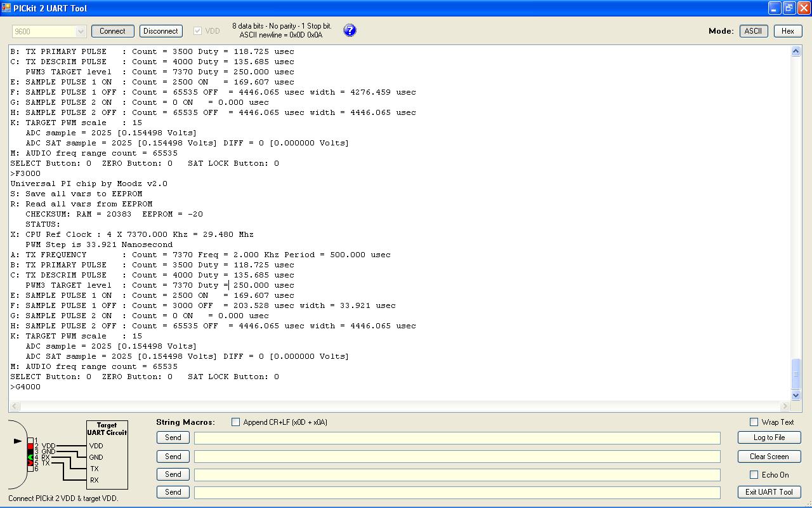
Task: Click the green RX pin indicator
Action: click(30, 457)
